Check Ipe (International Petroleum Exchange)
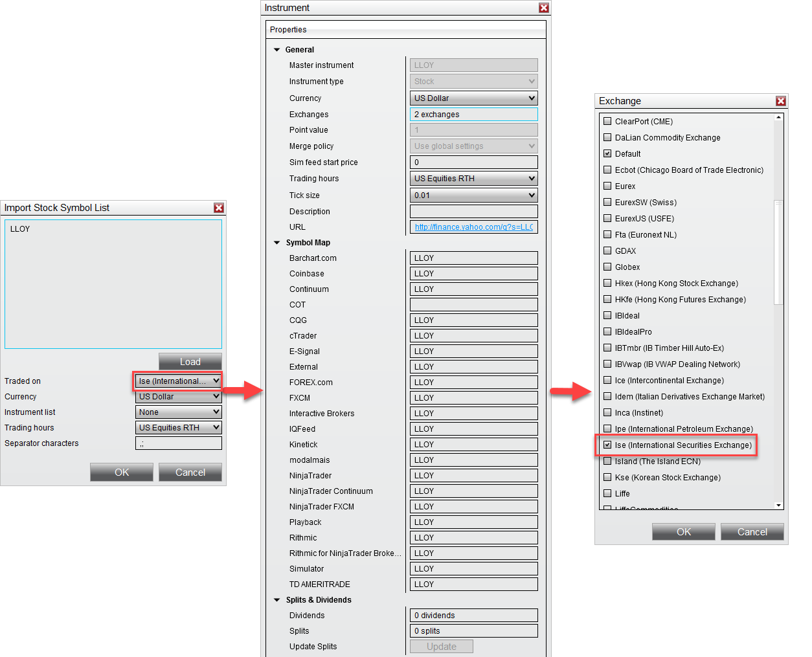Viewport: 812px width, 657px height. point(607,429)
